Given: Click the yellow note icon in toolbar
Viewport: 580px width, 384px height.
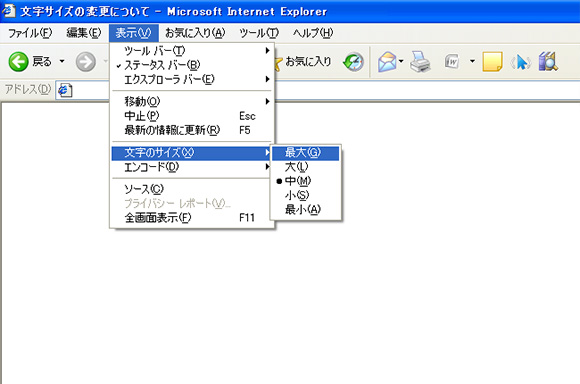Looking at the screenshot, I should pyautogui.click(x=492, y=62).
